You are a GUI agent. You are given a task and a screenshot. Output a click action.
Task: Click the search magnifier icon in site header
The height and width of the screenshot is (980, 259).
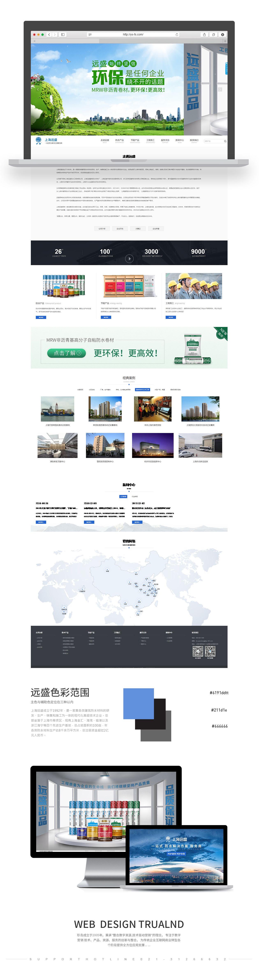(x=225, y=141)
